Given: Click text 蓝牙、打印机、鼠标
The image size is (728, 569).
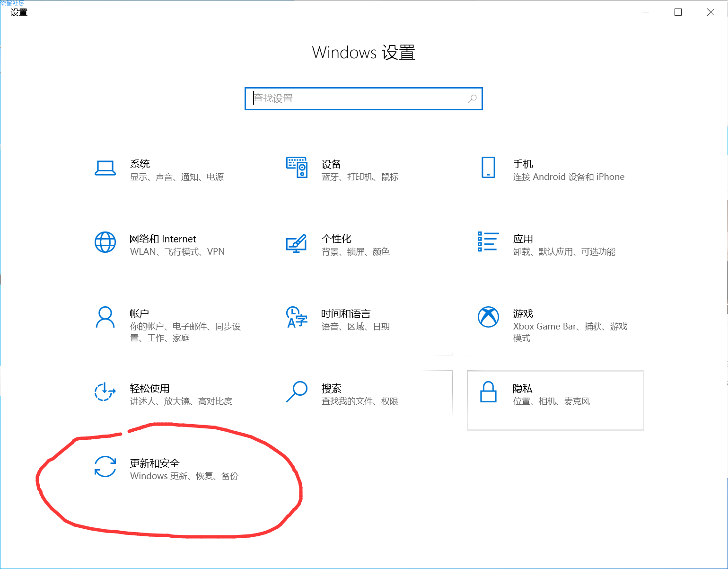Looking at the screenshot, I should 360,177.
